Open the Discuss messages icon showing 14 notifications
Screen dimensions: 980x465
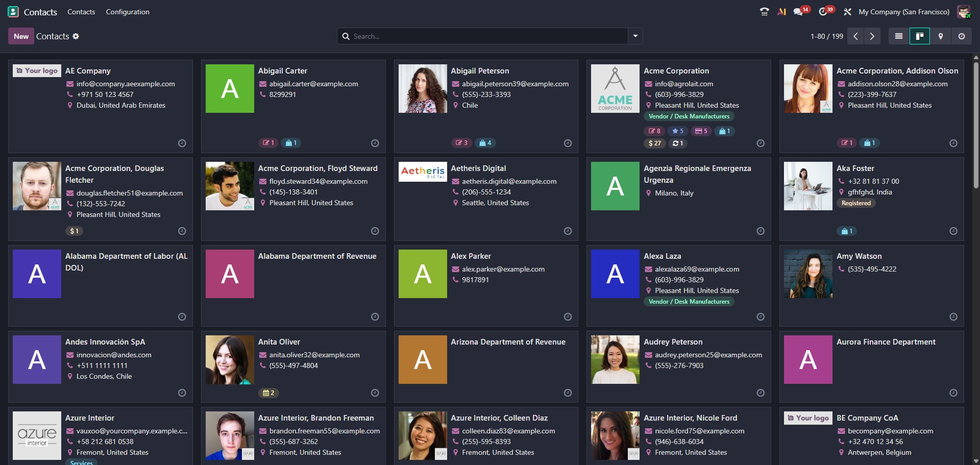(798, 12)
